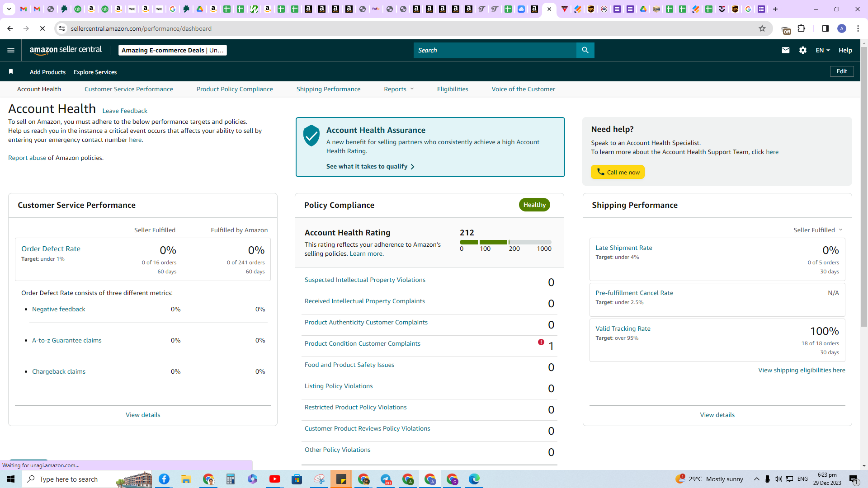
Task: Open Voice of the Customer tab
Action: click(x=524, y=89)
